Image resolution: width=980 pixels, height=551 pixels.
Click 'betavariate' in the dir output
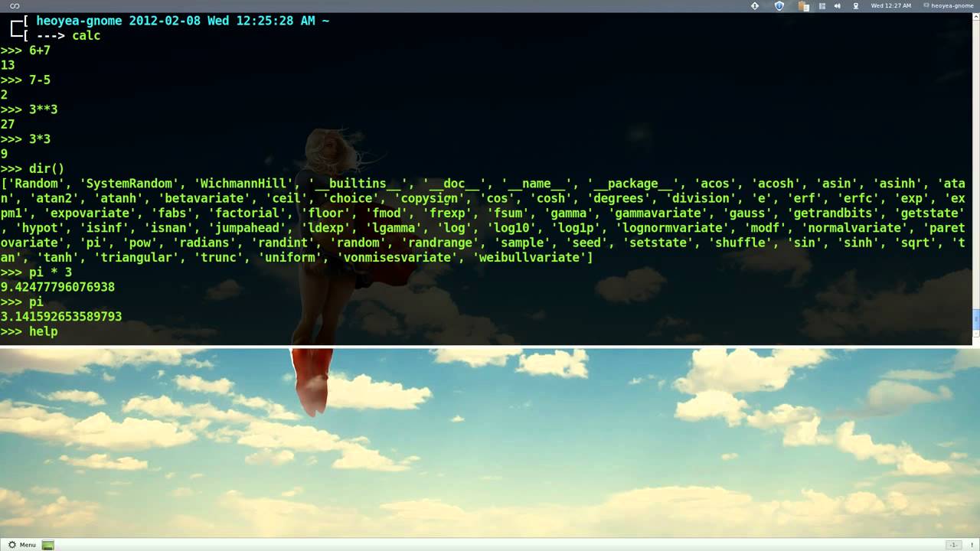coord(205,198)
